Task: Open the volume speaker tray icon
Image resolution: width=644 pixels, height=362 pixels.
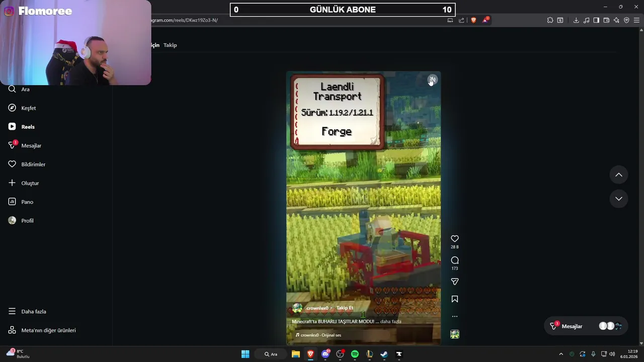Action: (612, 354)
